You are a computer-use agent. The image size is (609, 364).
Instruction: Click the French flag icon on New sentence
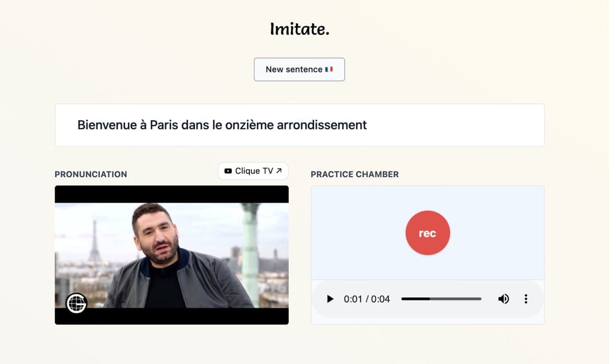point(329,69)
